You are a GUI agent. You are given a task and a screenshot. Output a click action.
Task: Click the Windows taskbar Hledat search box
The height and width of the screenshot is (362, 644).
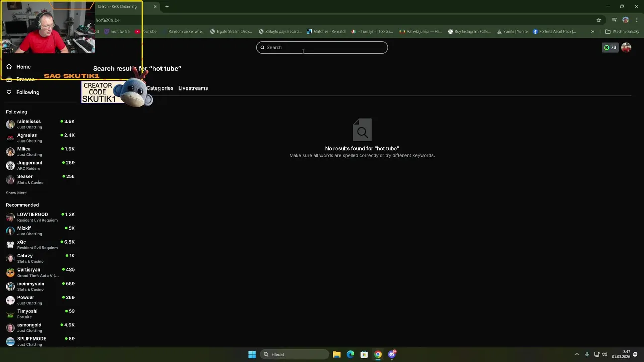294,354
